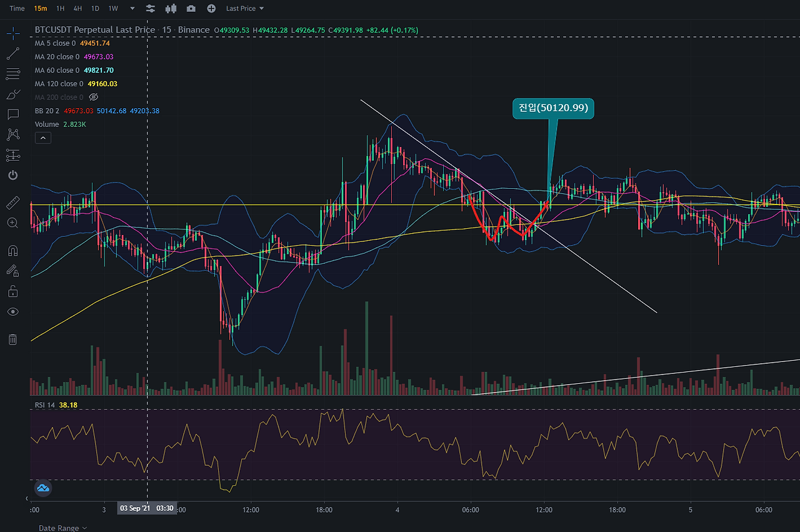
Task: Change chart type via the candlestick icon
Action: click(171, 9)
